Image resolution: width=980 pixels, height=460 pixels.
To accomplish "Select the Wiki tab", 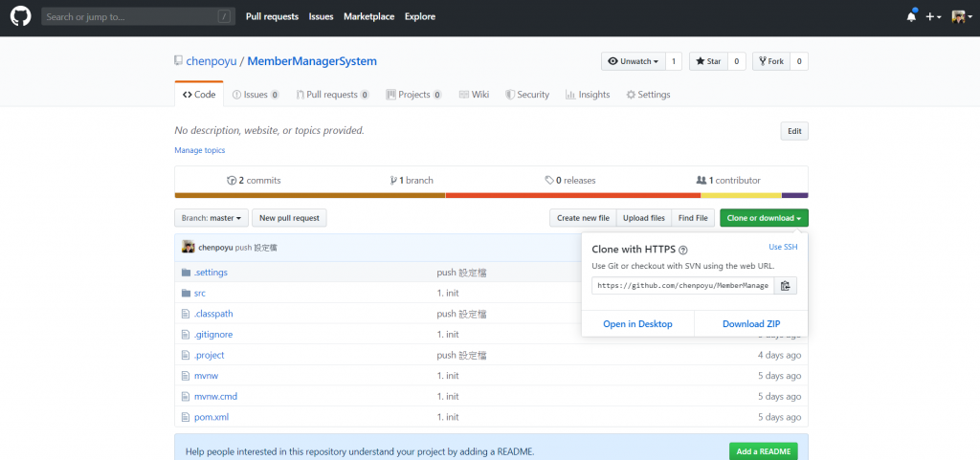I will pos(474,95).
